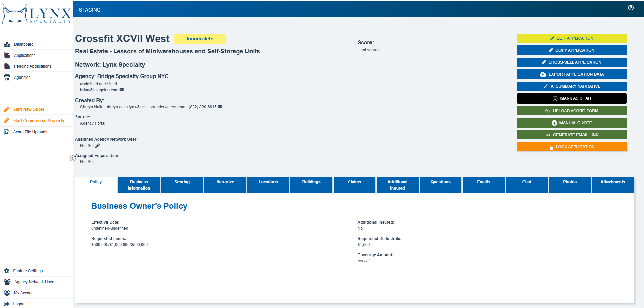Switch to the Business Information tab
Image resolution: width=644 pixels, height=308 pixels.
tap(139, 185)
